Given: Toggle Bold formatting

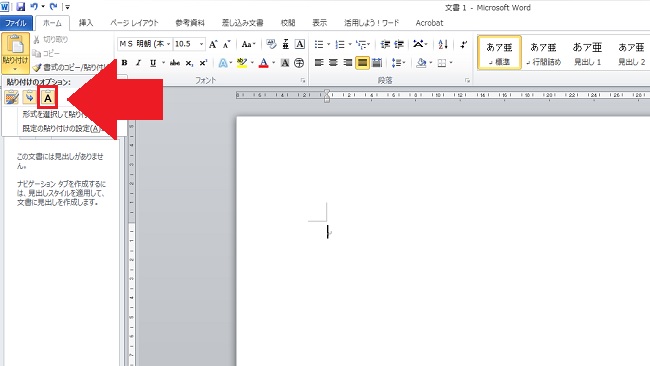Looking at the screenshot, I should pos(124,63).
